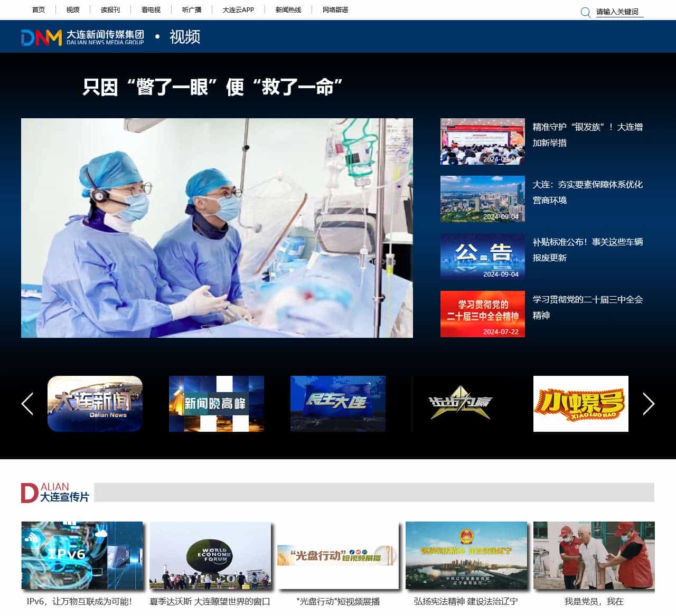Click the search magnifier icon

[x=584, y=12]
